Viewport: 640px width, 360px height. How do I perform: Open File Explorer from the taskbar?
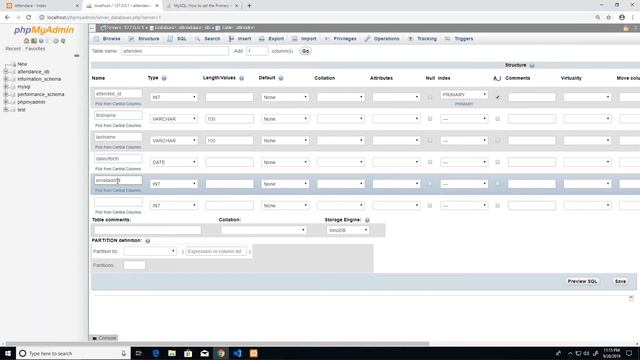[x=172, y=353]
